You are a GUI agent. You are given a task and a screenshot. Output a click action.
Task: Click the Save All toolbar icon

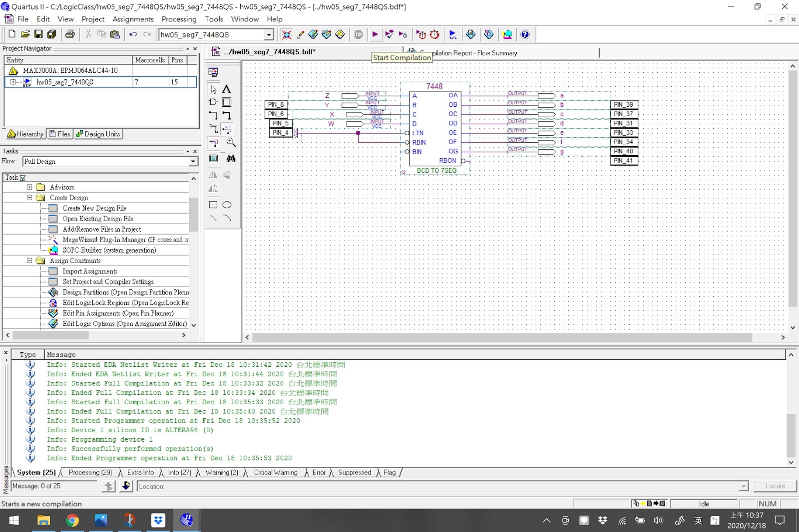click(51, 34)
